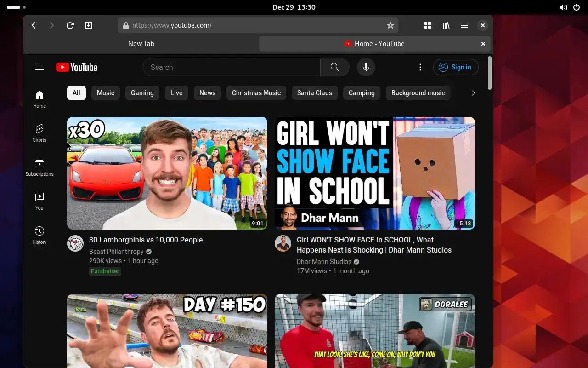Filter by the News chip
Screen dimensions: 588x368
(x=207, y=93)
